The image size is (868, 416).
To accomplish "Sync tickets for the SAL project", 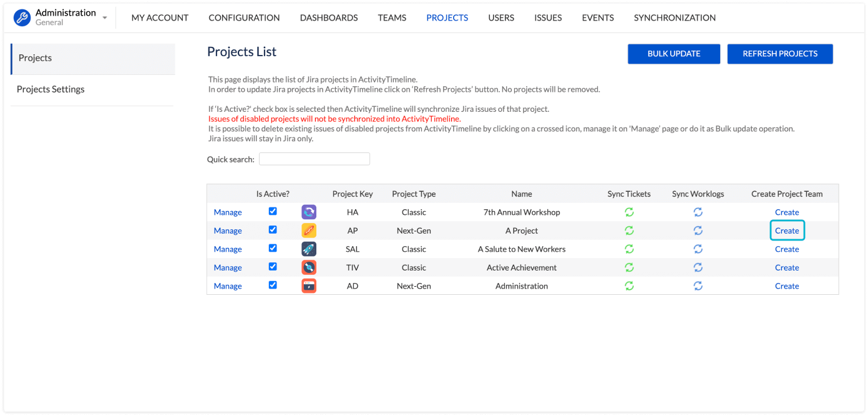I will 629,249.
